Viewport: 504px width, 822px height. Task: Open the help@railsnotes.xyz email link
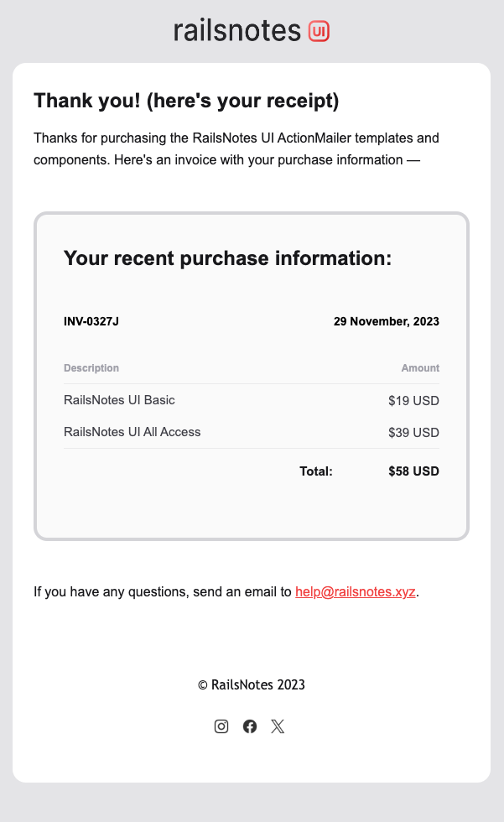click(x=356, y=591)
